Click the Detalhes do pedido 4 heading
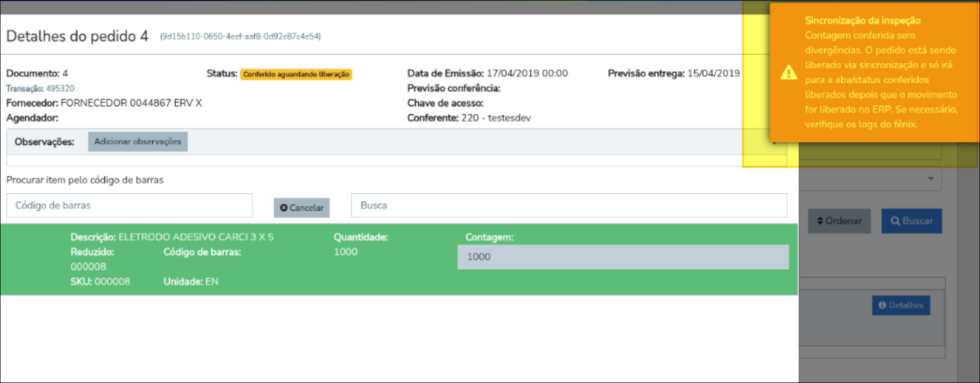 pyautogui.click(x=78, y=36)
